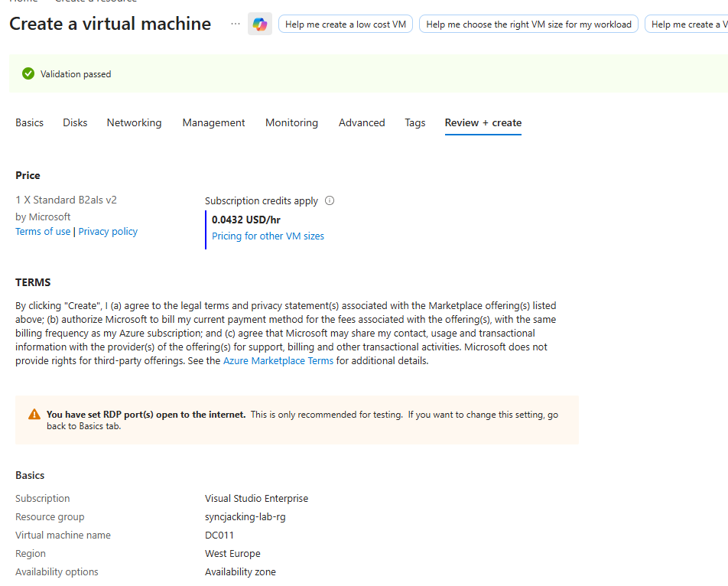Click Help me create a low cost VM
728x586 pixels.
click(x=346, y=24)
